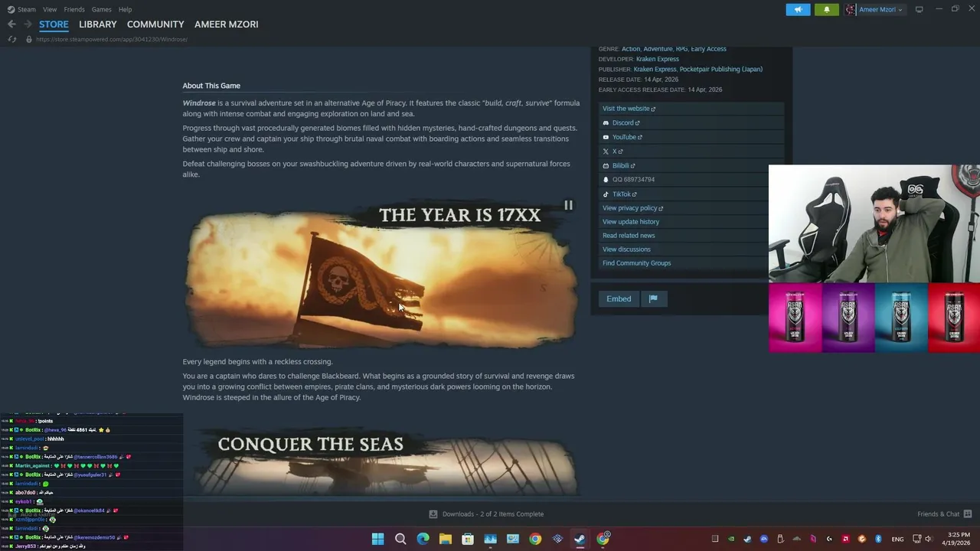Switch to the COMMUNITY tab

click(x=155, y=24)
